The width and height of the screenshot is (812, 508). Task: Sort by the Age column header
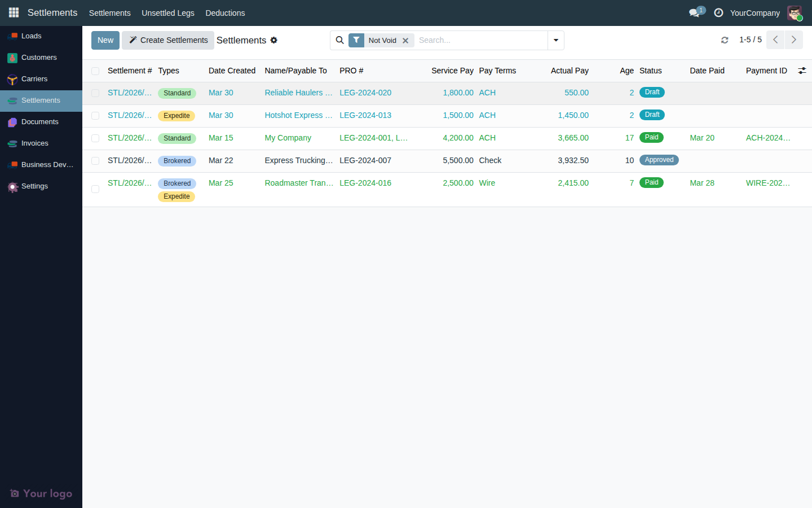click(x=626, y=71)
